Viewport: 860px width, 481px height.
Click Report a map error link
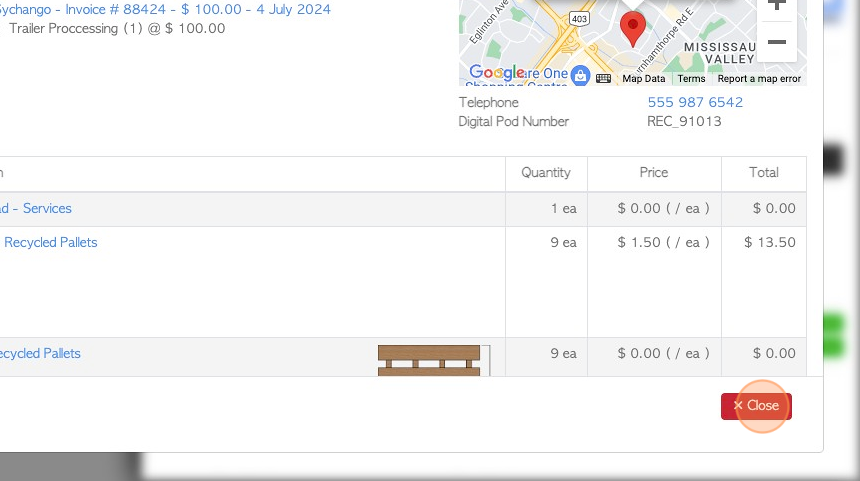click(759, 78)
